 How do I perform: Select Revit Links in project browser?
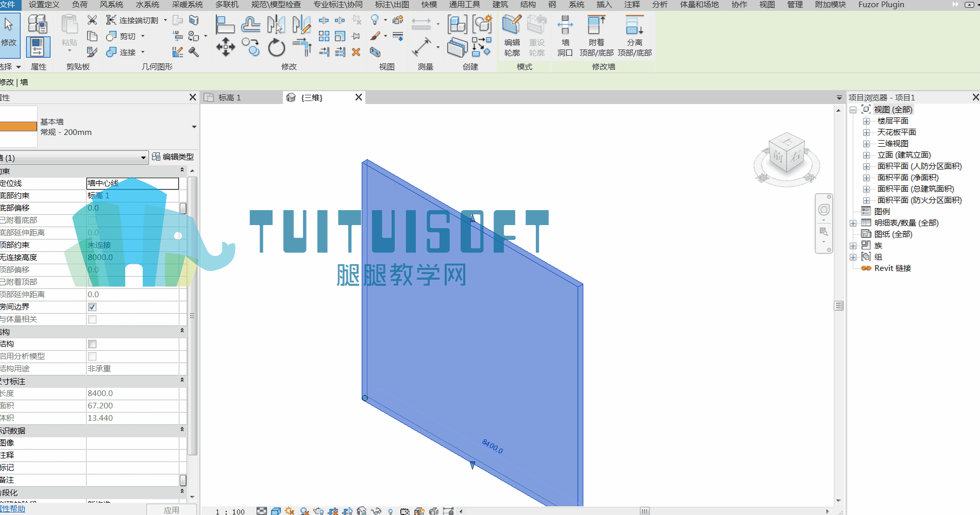[892, 268]
